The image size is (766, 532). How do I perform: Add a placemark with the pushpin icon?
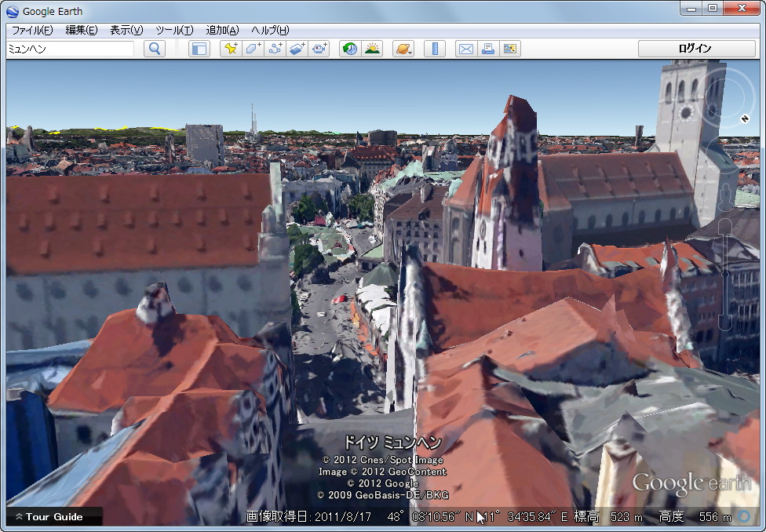coord(231,49)
